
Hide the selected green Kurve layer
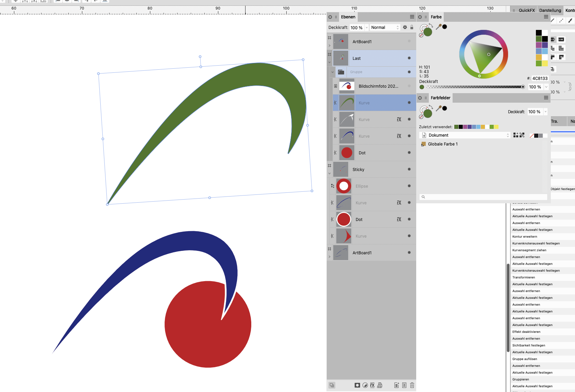pos(409,103)
